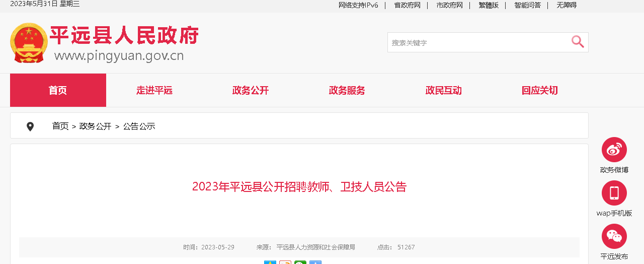
Task: Open the 走进平远 navigation tab
Action: coord(154,91)
